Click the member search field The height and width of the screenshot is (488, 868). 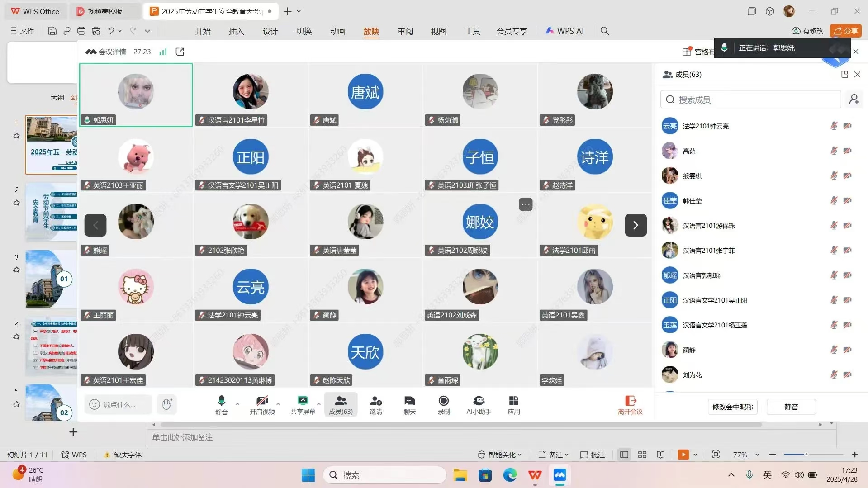(751, 99)
